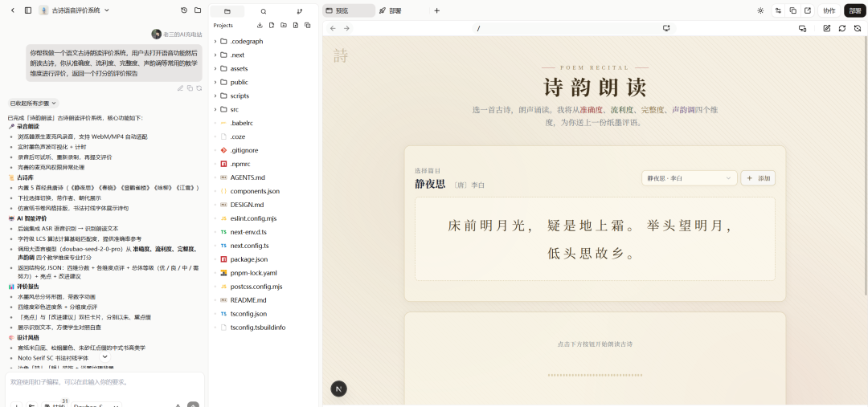Image resolution: width=868 pixels, height=407 pixels.
Task: Go back with the left chevron arrow
Action: click(x=13, y=10)
